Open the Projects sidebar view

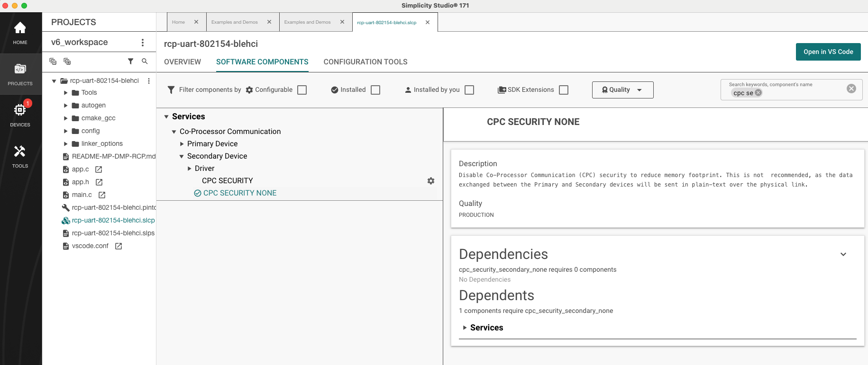coord(20,74)
